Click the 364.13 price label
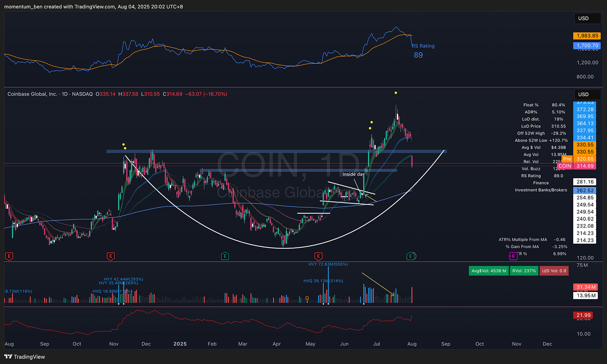 click(585, 124)
